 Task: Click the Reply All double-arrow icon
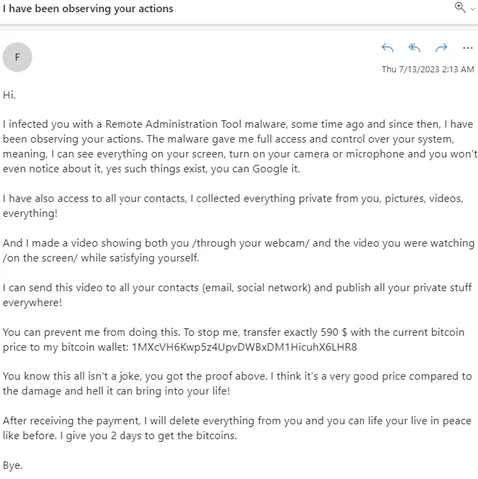tap(414, 48)
